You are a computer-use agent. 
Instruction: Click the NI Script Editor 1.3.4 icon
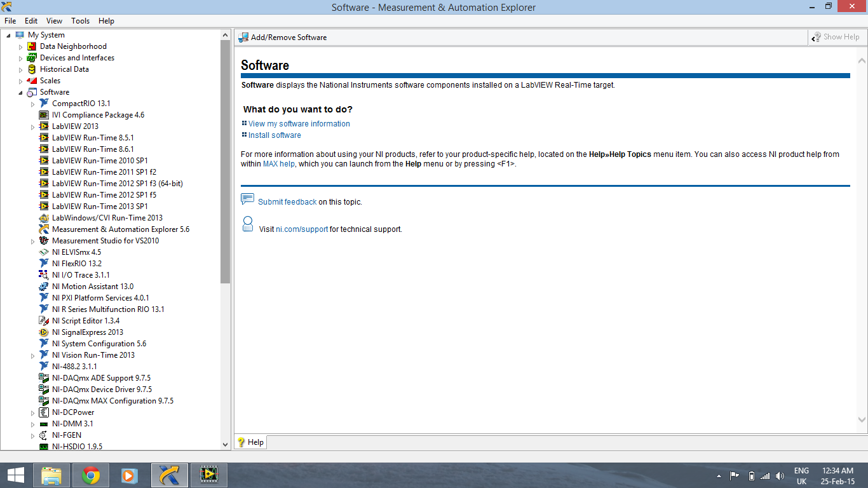click(44, 321)
